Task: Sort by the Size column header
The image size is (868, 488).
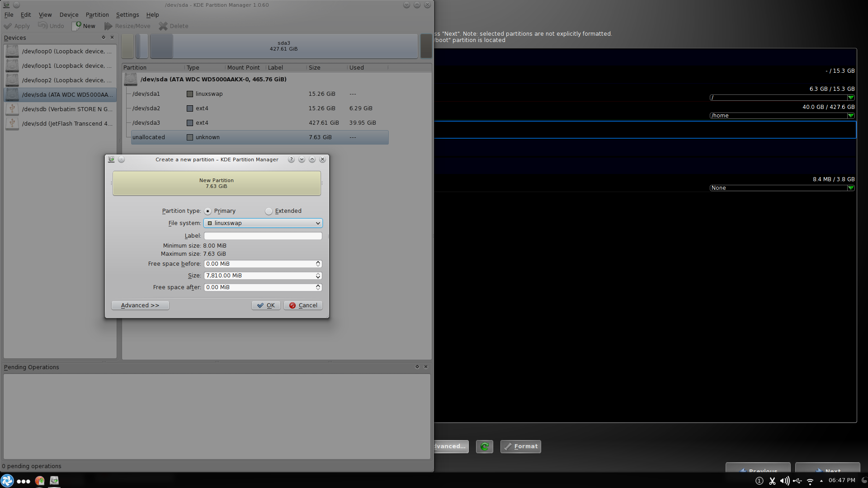Action: click(327, 68)
